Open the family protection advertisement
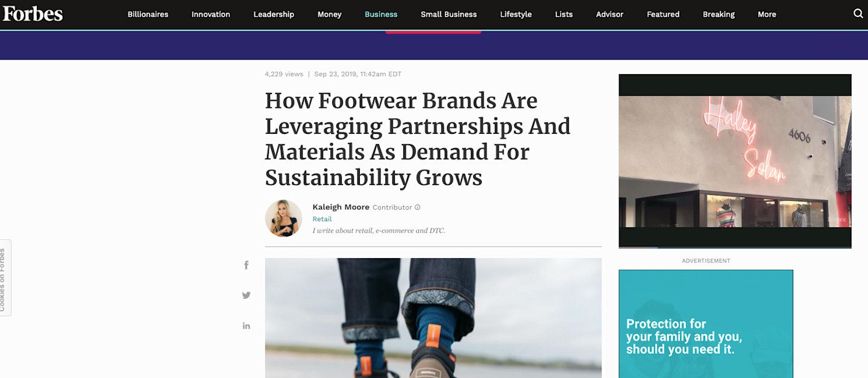Image resolution: width=868 pixels, height=378 pixels. 706,324
